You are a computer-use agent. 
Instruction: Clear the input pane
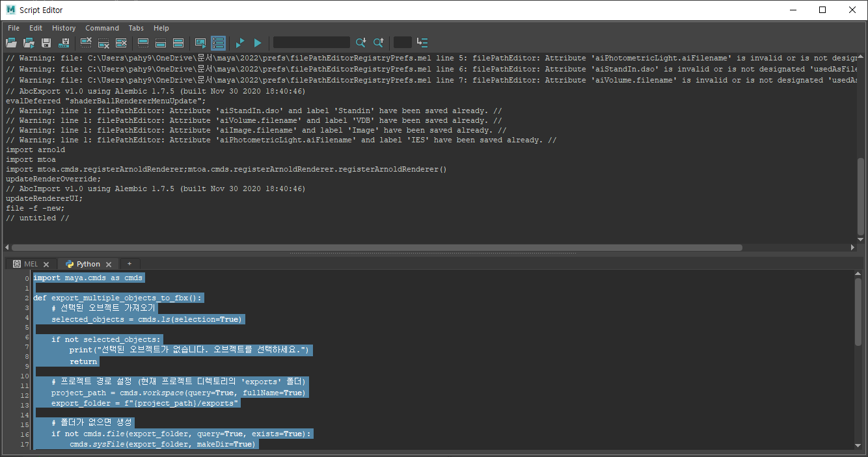pyautogui.click(x=103, y=43)
